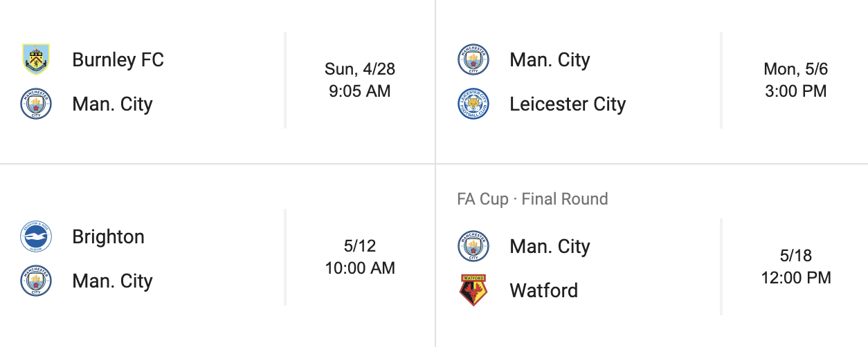Click the Sun, 4/28 match date
868x347 pixels.
coord(360,69)
